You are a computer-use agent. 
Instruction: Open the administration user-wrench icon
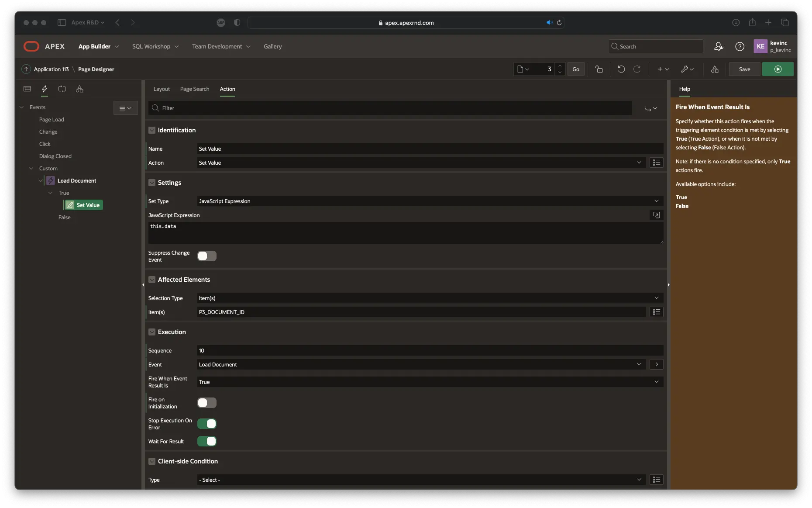(719, 46)
